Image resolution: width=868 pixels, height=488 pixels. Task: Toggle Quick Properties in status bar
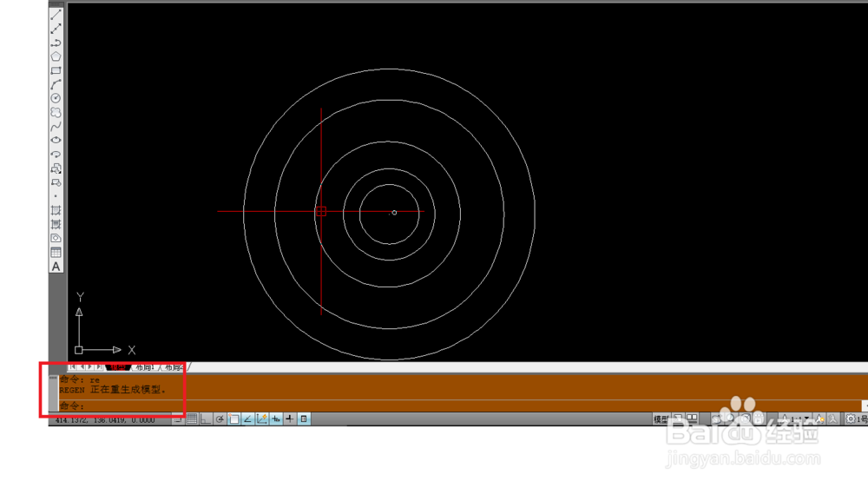pos(304,419)
